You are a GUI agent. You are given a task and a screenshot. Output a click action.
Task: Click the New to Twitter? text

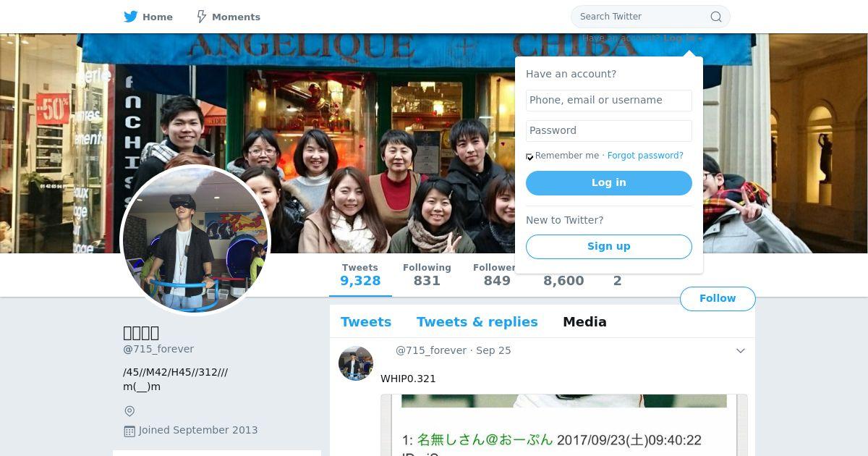(x=565, y=220)
